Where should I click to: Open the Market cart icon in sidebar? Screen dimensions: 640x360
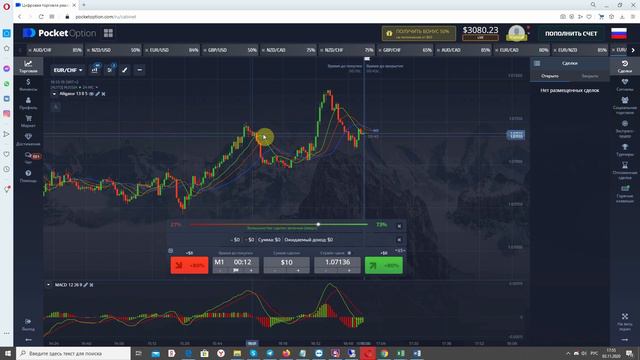click(x=28, y=121)
